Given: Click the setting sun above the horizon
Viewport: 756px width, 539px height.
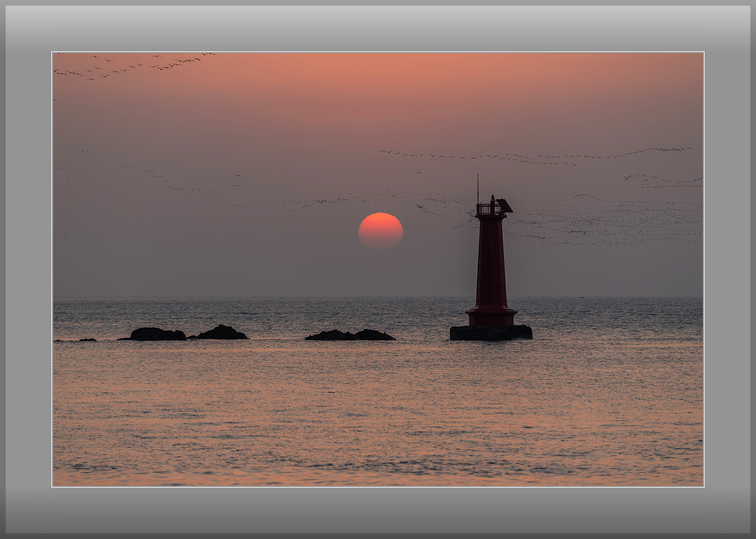Looking at the screenshot, I should pos(381,231).
